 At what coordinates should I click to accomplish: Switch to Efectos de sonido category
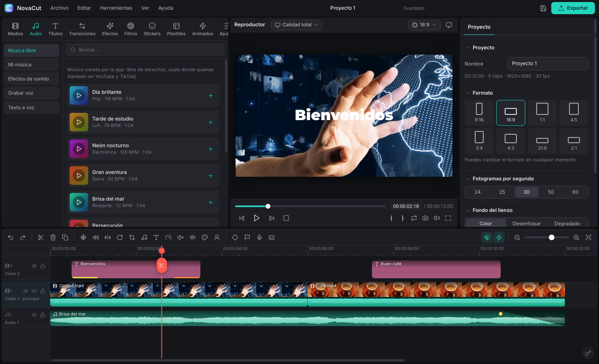tap(32, 79)
